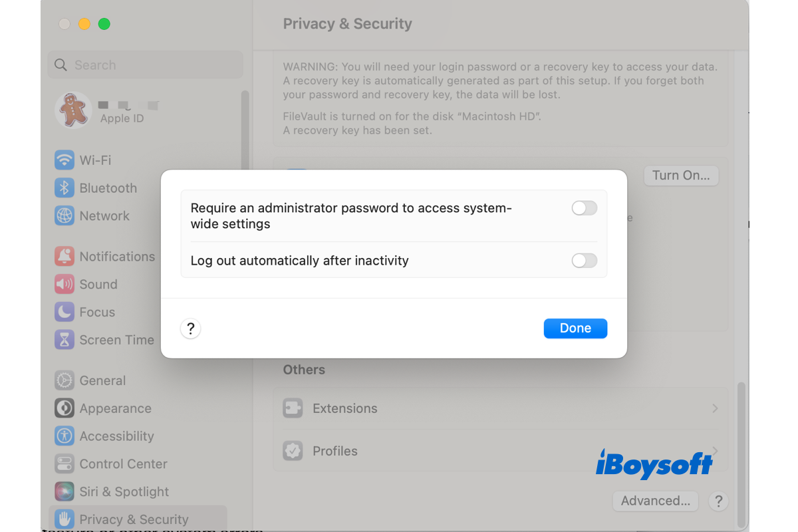The height and width of the screenshot is (532, 798).
Task: Click the Siri & Spotlight icon
Action: (65, 492)
